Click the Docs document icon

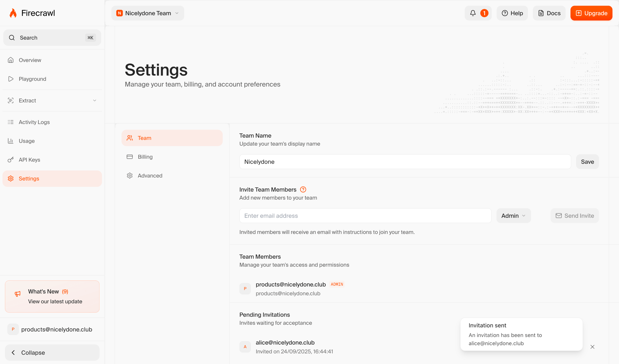click(541, 13)
